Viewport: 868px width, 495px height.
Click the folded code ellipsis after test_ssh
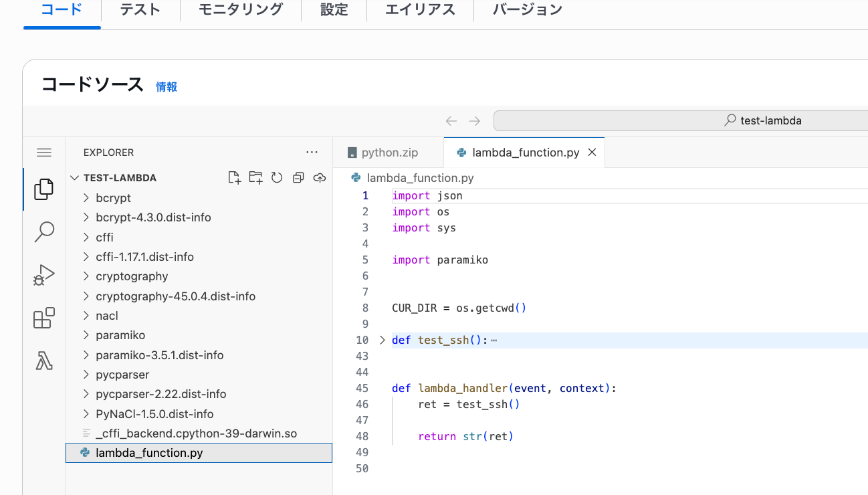click(x=494, y=340)
